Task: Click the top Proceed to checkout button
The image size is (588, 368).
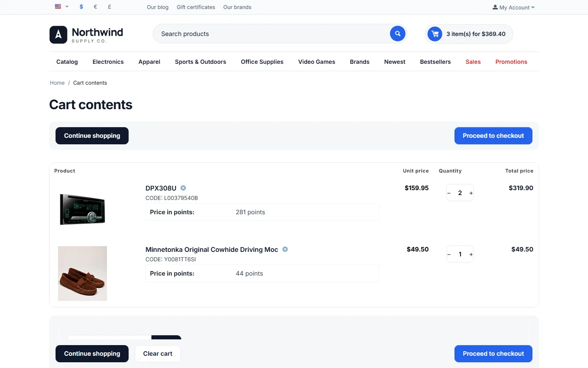Action: coord(493,136)
